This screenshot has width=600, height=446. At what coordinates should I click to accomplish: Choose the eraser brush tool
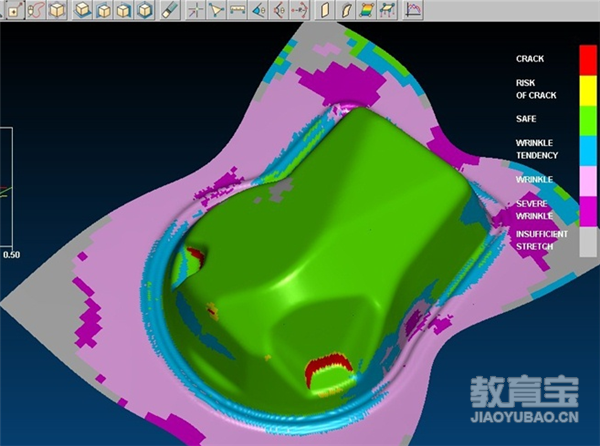(170, 10)
